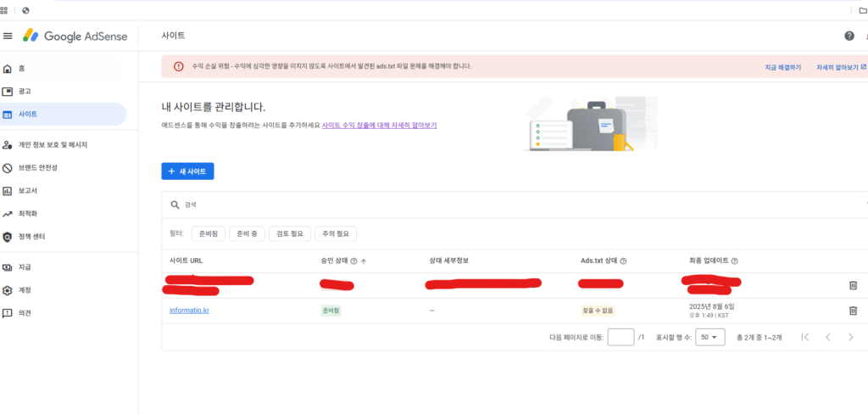The height and width of the screenshot is (415, 868).
Task: Toggle the 주의 필요 filter chip
Action: coord(337,233)
